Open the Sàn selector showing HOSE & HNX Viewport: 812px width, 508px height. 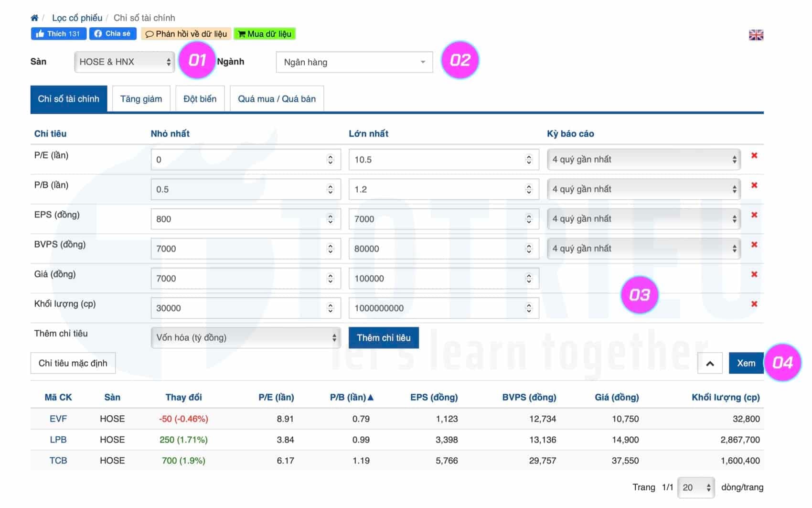coord(124,62)
